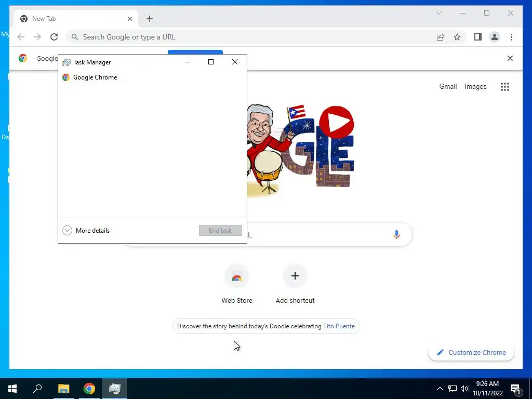Close the Task Manager window
This screenshot has width=532, height=399.
click(235, 62)
